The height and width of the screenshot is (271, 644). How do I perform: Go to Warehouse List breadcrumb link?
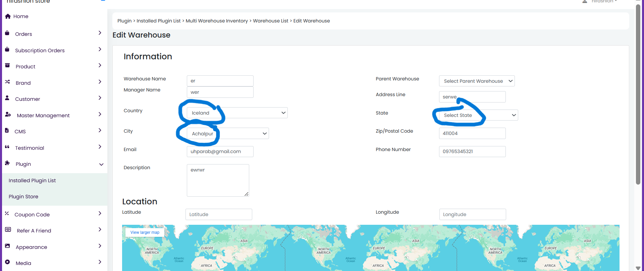(x=271, y=21)
